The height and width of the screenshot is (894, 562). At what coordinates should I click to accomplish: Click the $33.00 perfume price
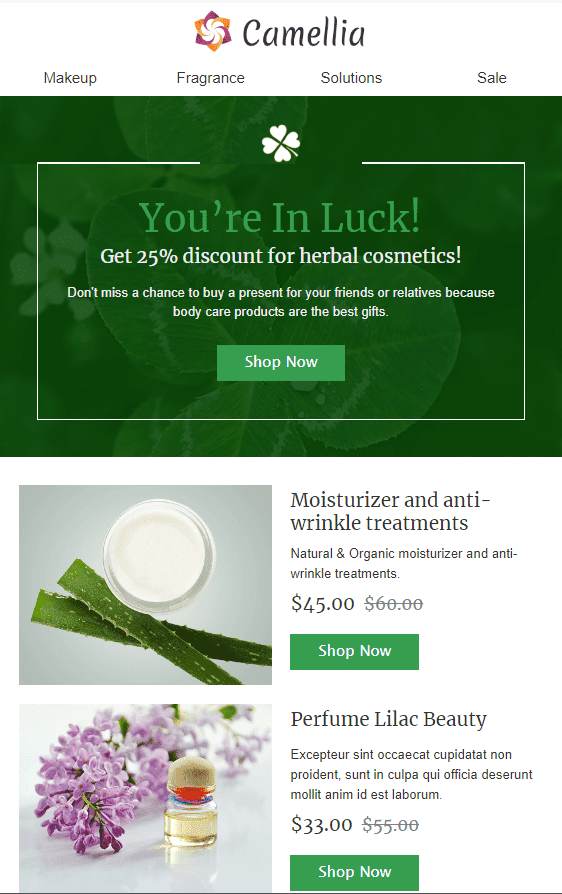click(x=321, y=824)
